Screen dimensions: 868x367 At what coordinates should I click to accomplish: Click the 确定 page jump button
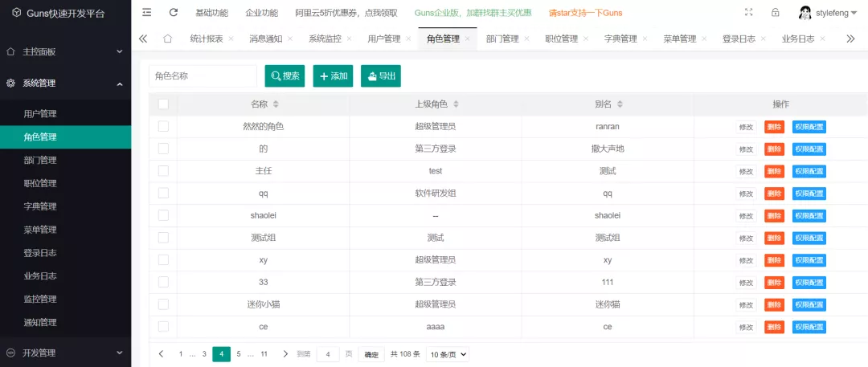tap(371, 354)
